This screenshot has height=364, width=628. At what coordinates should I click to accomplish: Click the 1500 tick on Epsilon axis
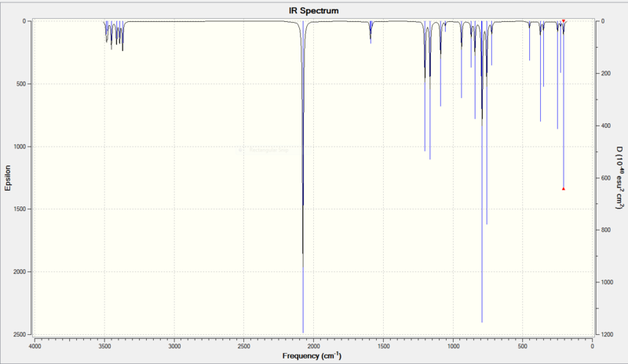(20, 209)
